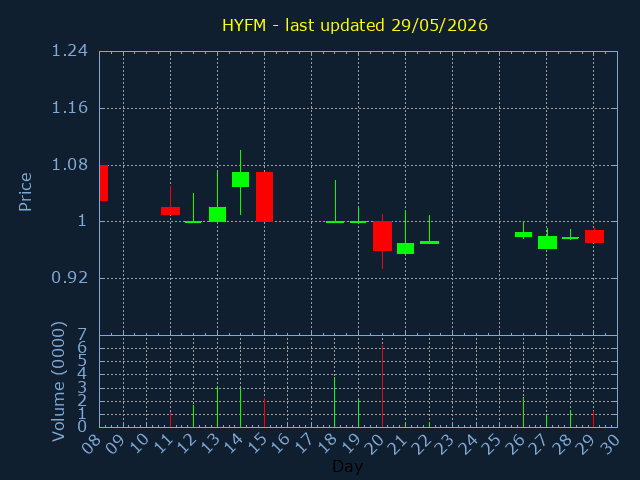Select the green candlestick on day 27

(x=547, y=242)
